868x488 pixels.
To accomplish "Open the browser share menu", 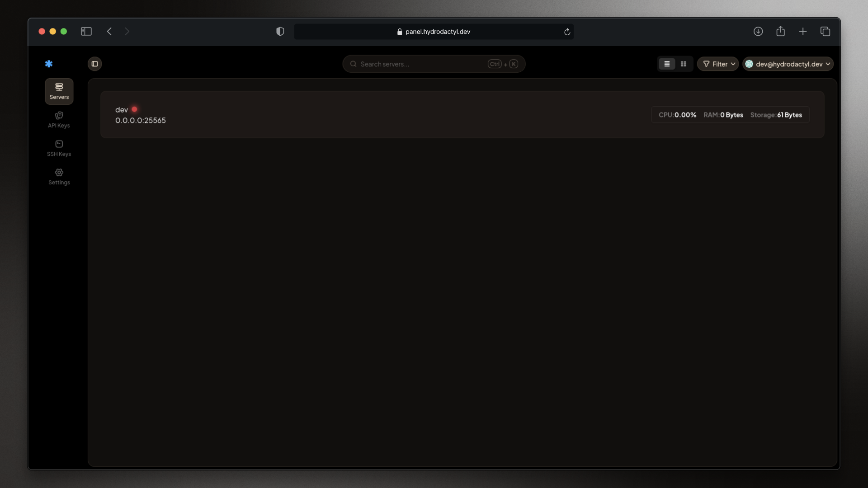I will point(780,31).
